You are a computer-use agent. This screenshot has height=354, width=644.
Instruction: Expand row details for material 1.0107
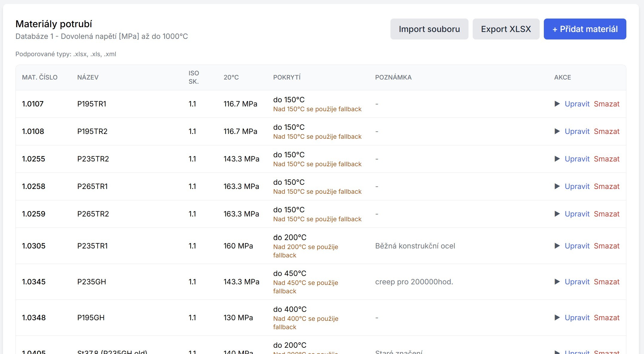pyautogui.click(x=557, y=104)
